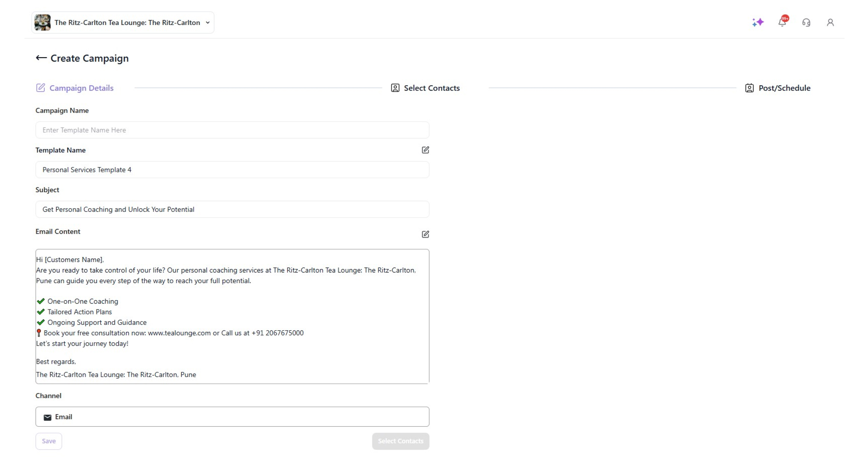Open the user profile icon
868x459 pixels.
click(830, 23)
